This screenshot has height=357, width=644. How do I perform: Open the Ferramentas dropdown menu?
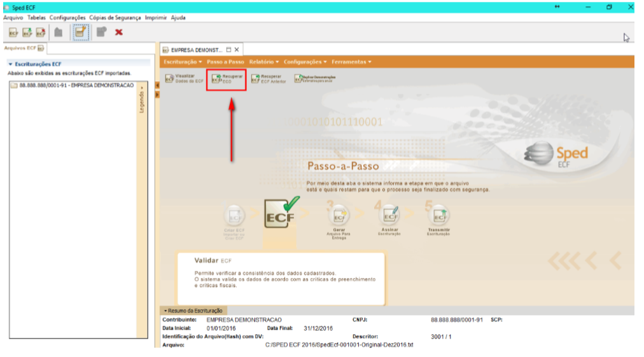(x=351, y=62)
